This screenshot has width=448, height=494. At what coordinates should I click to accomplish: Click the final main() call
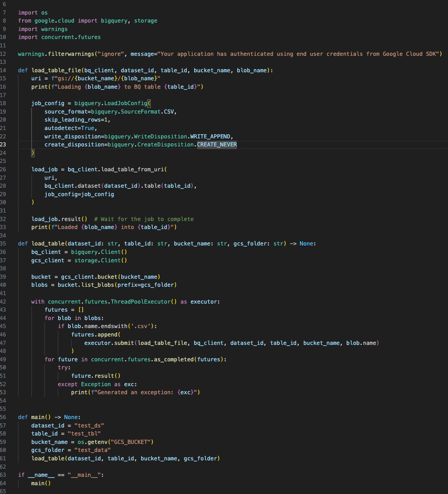pyautogui.click(x=40, y=483)
